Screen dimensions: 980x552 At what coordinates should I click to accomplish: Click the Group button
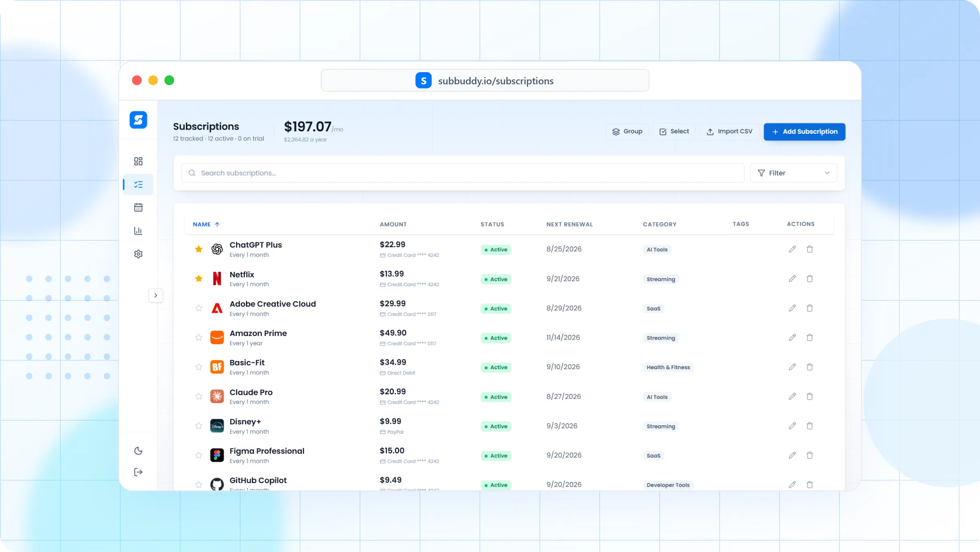(x=627, y=132)
